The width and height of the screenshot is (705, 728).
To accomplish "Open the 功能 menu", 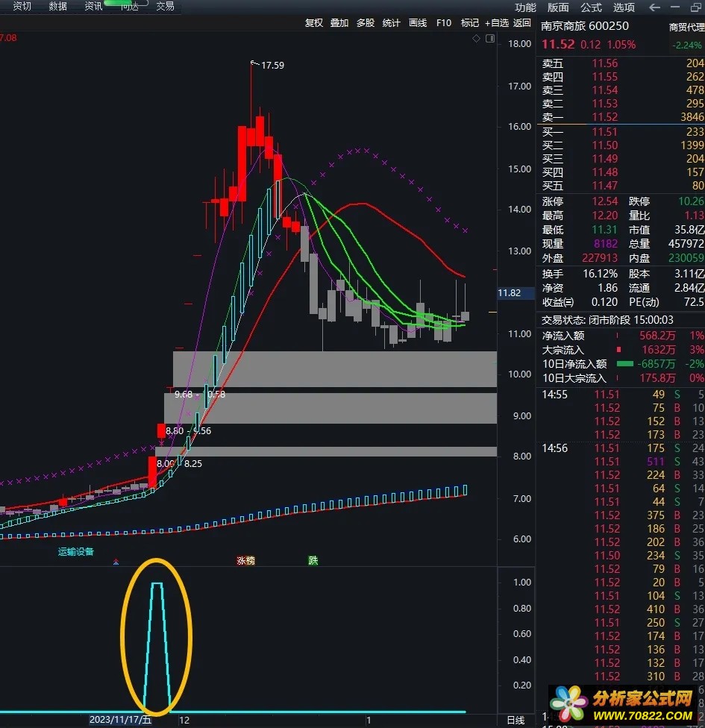I will tap(525, 7).
